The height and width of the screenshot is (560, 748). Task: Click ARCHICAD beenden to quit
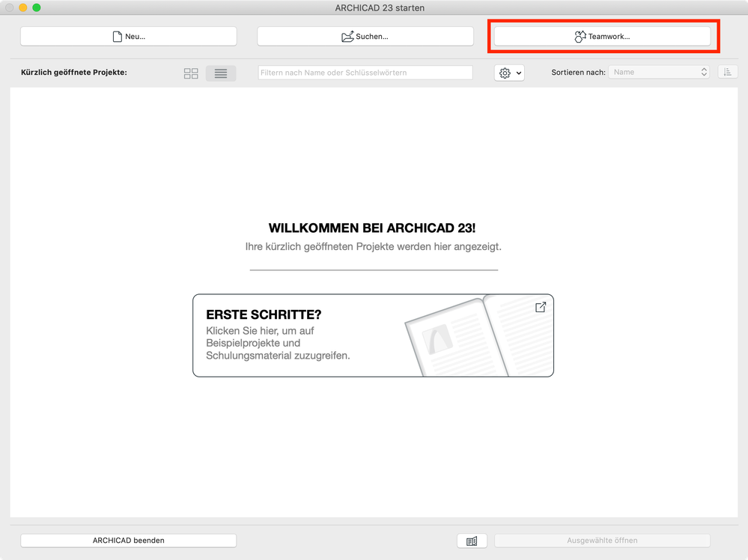point(128,541)
